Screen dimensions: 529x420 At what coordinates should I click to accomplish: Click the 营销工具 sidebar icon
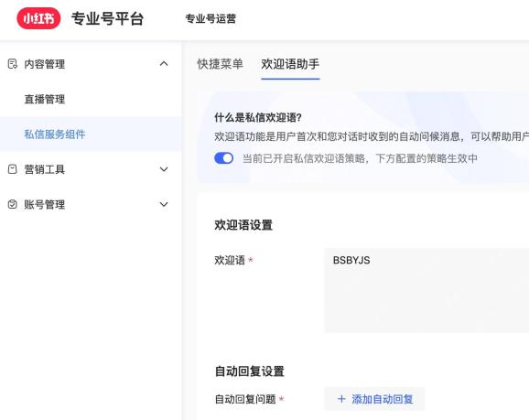13,169
